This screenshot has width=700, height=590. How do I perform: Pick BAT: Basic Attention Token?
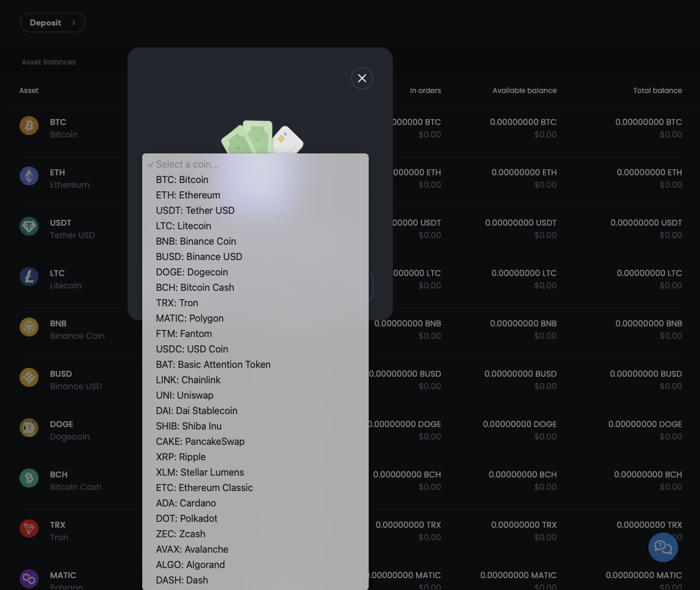click(255, 365)
